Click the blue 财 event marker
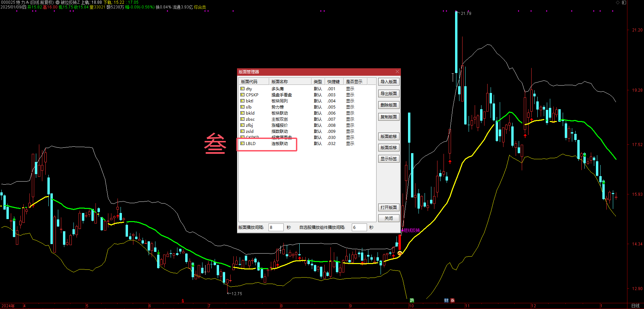 (446, 300)
